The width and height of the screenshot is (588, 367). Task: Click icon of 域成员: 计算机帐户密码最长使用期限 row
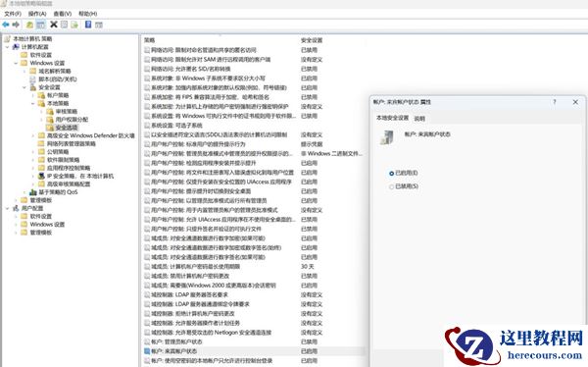[x=147, y=267]
